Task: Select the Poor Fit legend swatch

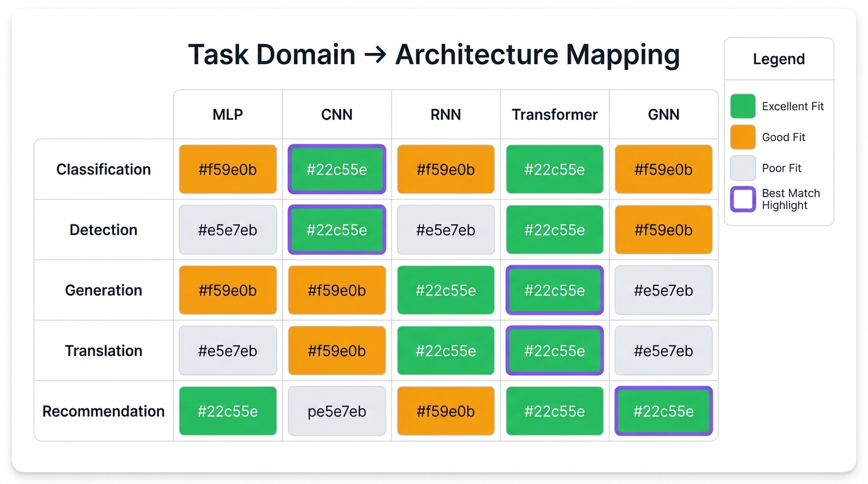Action: [742, 168]
